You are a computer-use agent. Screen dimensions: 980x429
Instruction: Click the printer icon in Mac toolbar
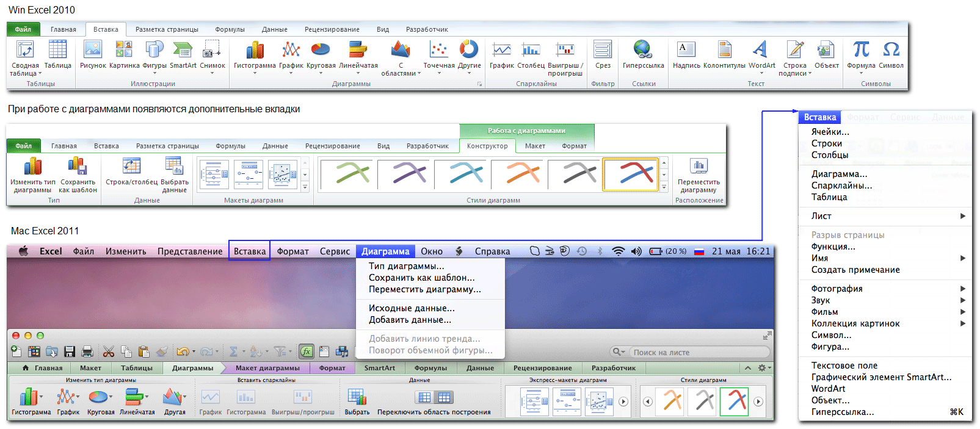point(87,351)
